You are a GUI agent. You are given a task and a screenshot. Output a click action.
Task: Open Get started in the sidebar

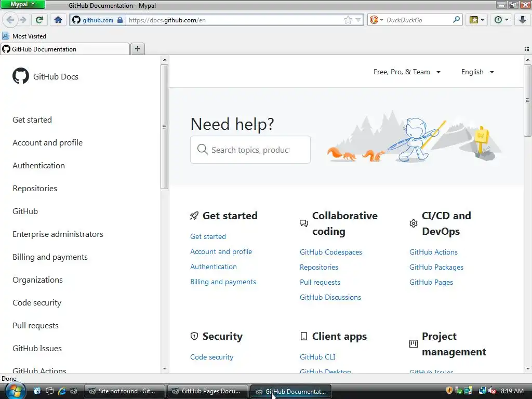[x=32, y=120]
